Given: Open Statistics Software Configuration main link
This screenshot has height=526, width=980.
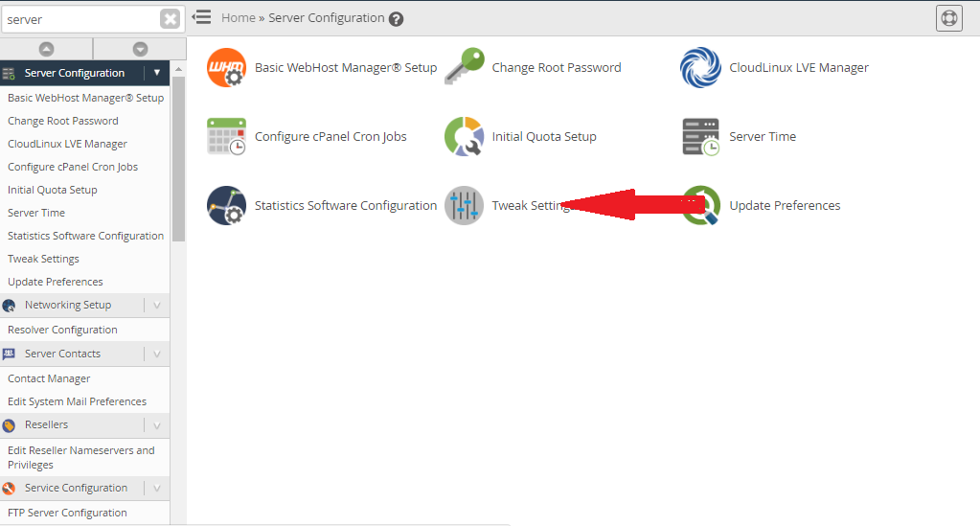Looking at the screenshot, I should (x=346, y=205).
